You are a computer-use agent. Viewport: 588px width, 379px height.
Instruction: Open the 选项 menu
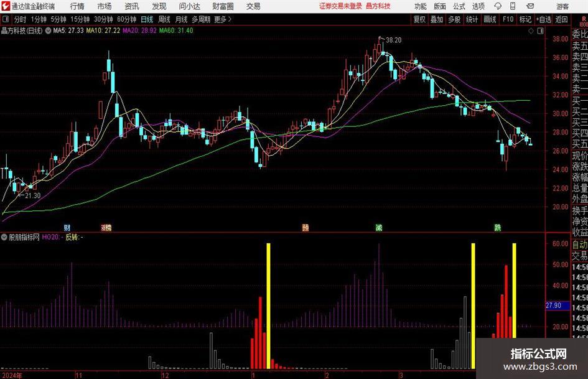pyautogui.click(x=478, y=6)
